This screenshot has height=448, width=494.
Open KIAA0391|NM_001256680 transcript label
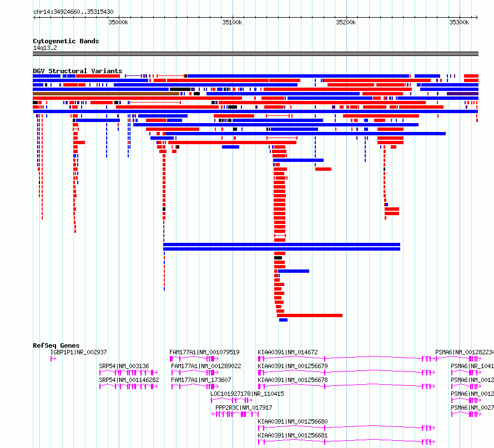(x=293, y=421)
